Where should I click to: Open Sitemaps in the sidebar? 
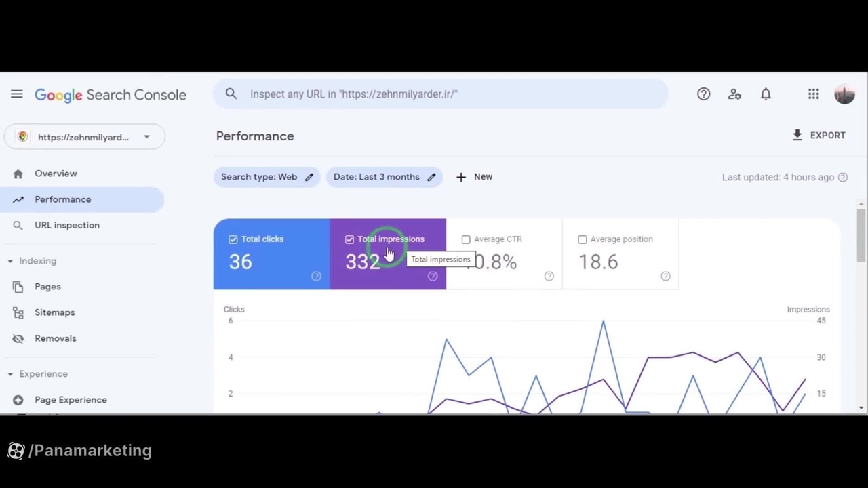pyautogui.click(x=54, y=312)
